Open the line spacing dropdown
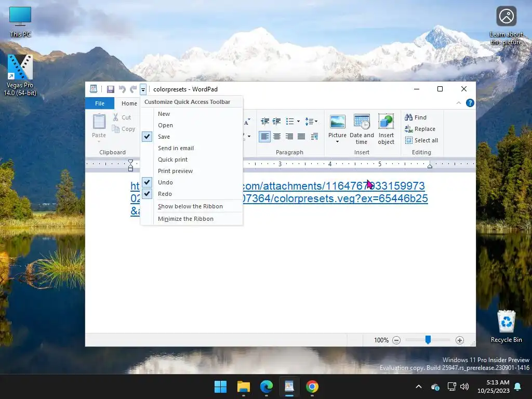The height and width of the screenshot is (399, 532). pos(311,121)
